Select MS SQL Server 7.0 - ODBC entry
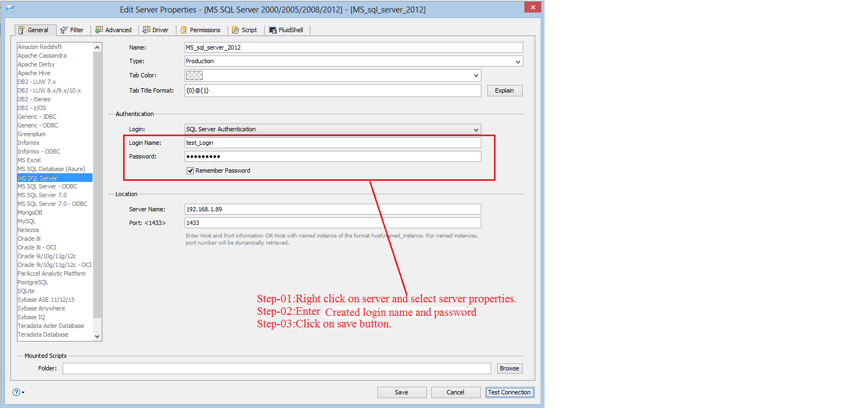The width and height of the screenshot is (868, 408). (52, 204)
